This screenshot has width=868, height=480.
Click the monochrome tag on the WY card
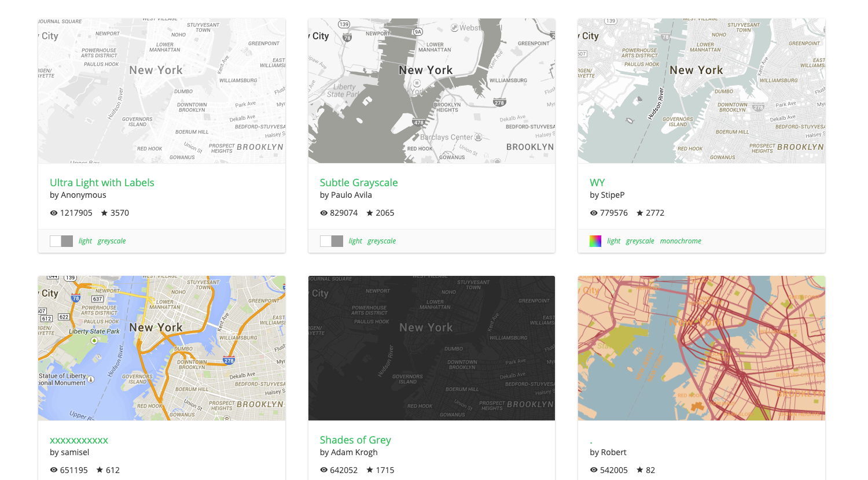pos(681,241)
